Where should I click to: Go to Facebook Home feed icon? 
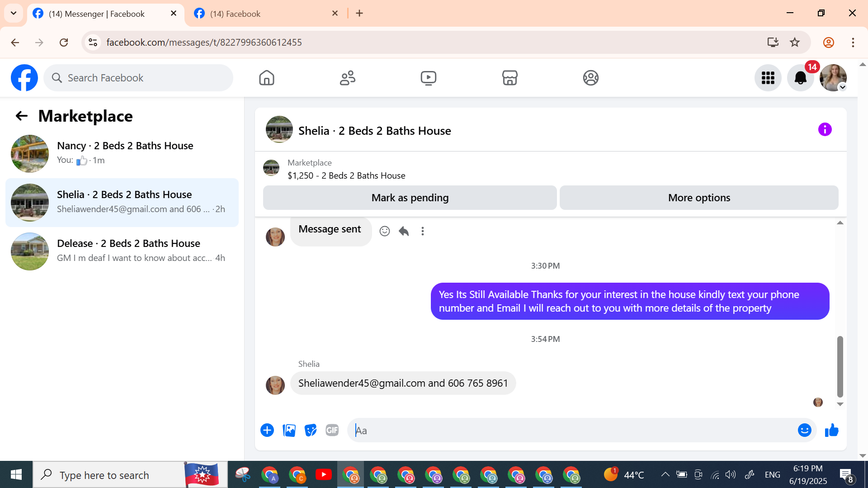coord(267,78)
